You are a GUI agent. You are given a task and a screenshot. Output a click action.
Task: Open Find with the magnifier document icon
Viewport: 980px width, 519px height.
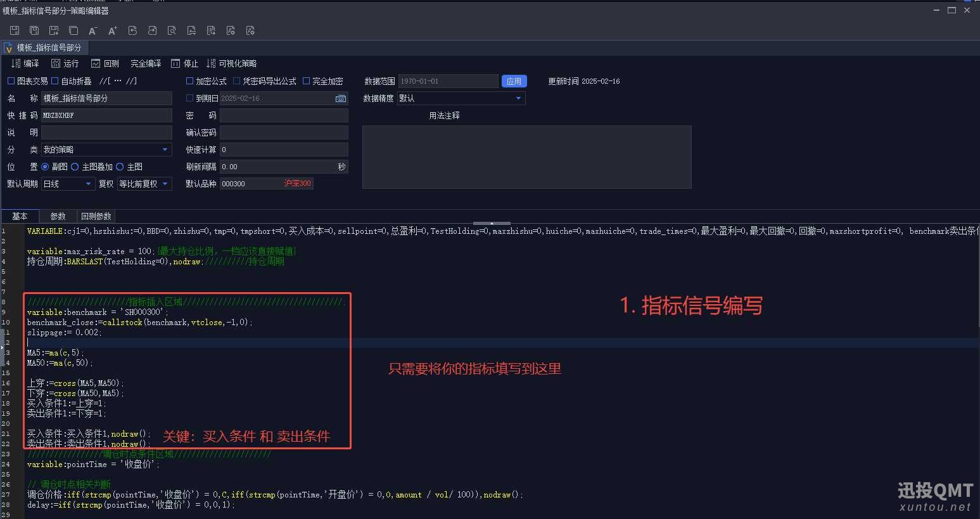172,30
